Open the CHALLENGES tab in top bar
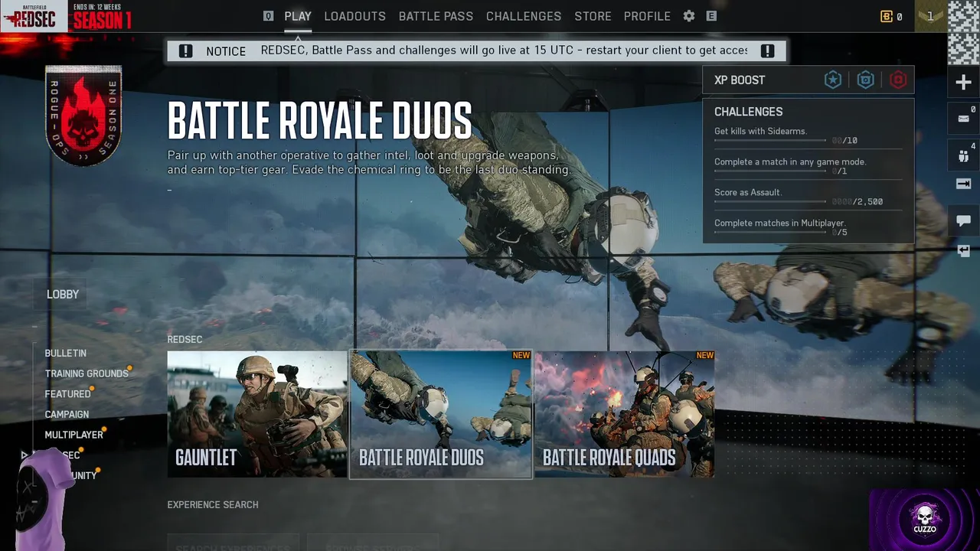The width and height of the screenshot is (980, 551). coord(524,16)
